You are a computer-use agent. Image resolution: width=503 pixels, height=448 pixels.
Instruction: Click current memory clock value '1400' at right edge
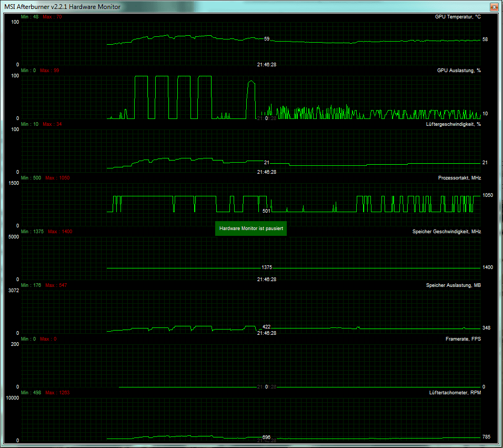(488, 267)
